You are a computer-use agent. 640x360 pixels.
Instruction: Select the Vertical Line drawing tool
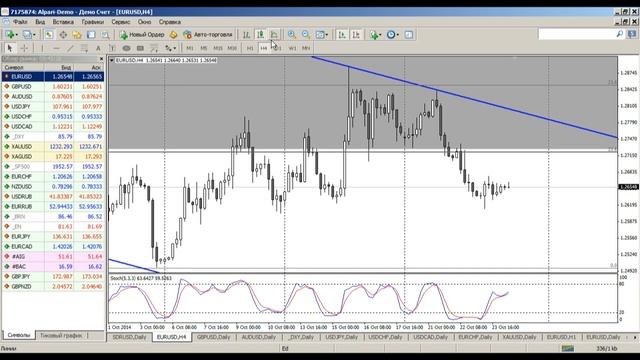coord(42,48)
